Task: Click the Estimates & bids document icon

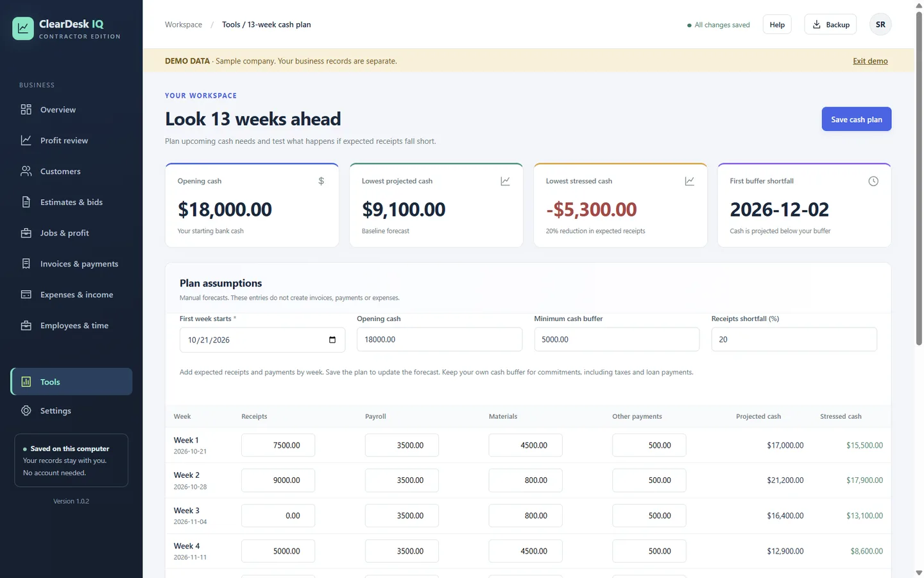Action: [26, 202]
